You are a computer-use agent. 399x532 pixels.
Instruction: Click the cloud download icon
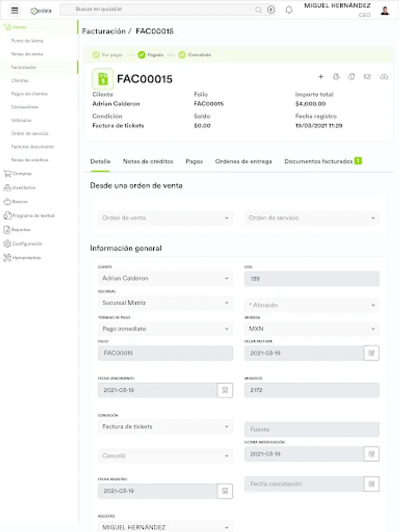point(384,77)
